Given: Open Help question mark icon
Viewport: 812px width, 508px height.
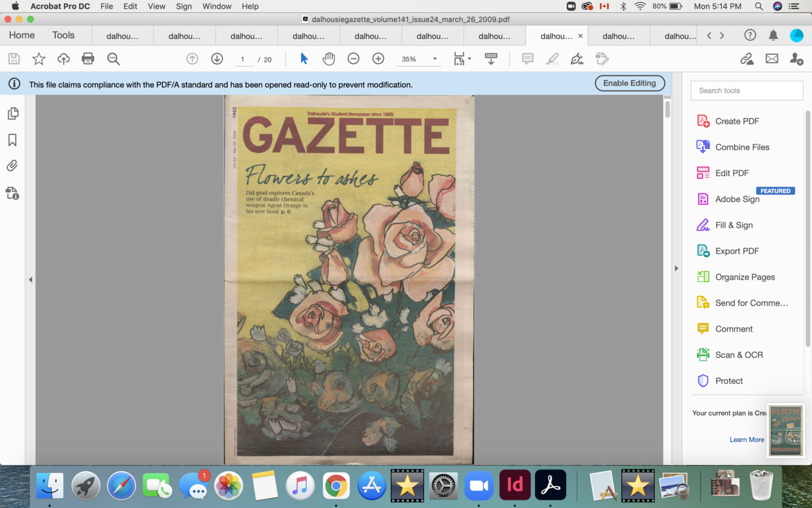Looking at the screenshot, I should coord(750,35).
